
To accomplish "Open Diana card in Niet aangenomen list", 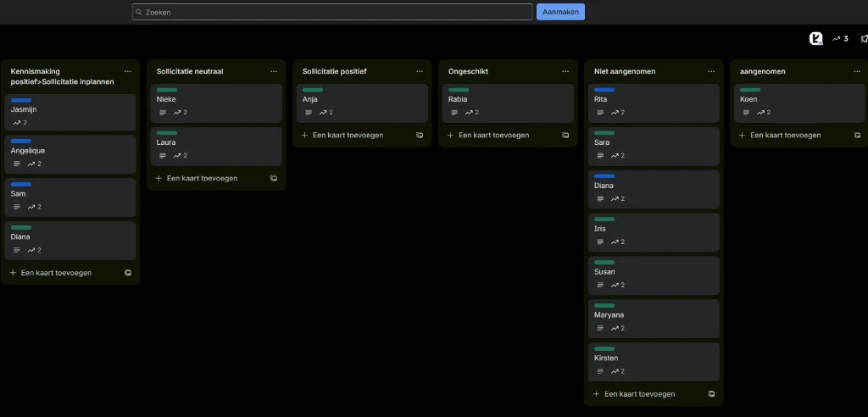I will [x=604, y=186].
